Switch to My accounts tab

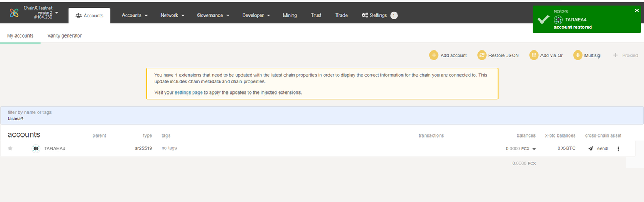(x=20, y=35)
